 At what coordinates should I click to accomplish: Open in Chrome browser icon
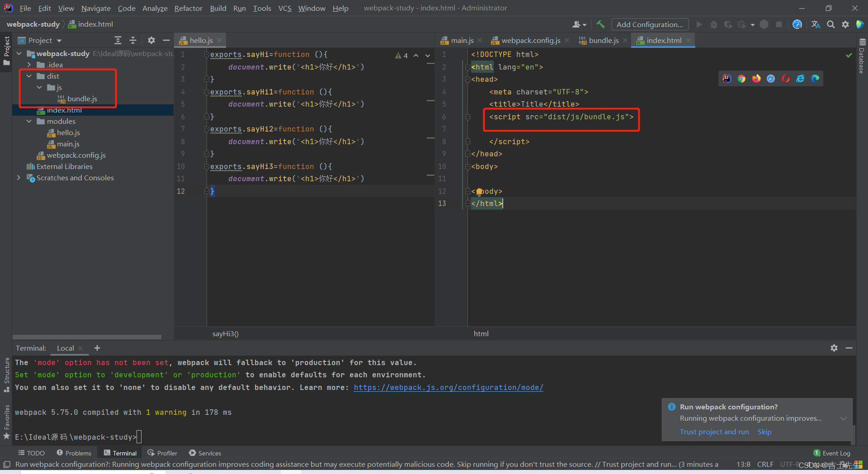point(741,79)
